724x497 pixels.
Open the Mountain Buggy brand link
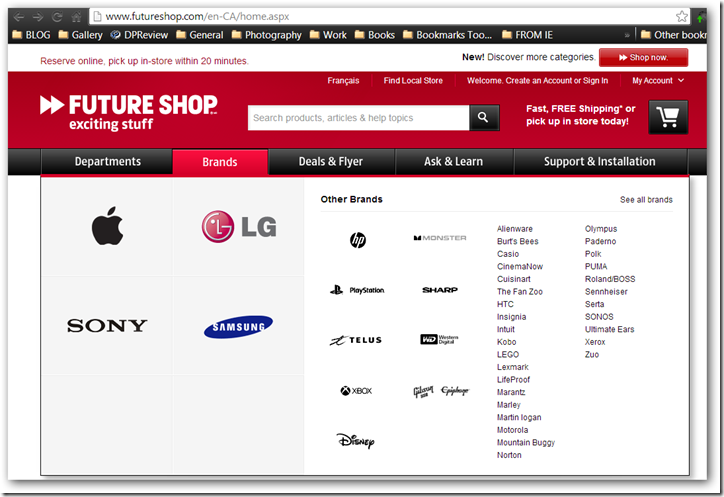[x=526, y=442]
